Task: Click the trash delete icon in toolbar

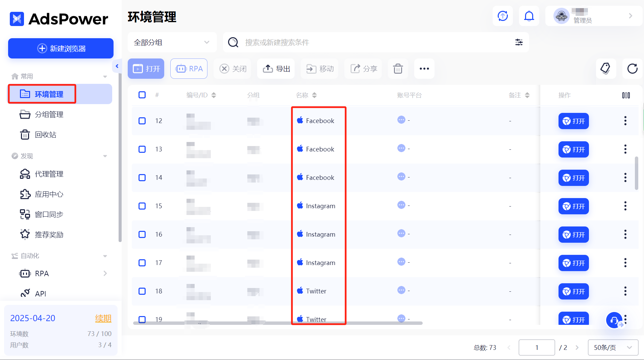Action: (x=398, y=69)
